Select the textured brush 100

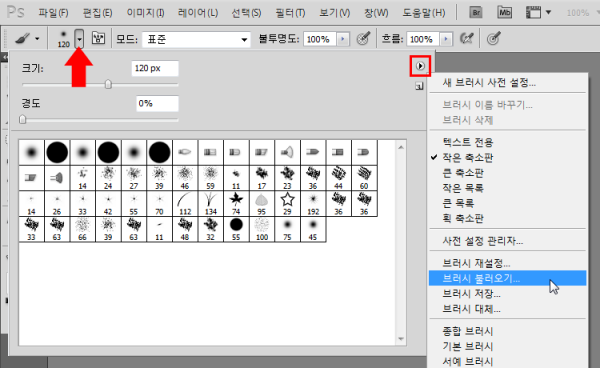(262, 229)
